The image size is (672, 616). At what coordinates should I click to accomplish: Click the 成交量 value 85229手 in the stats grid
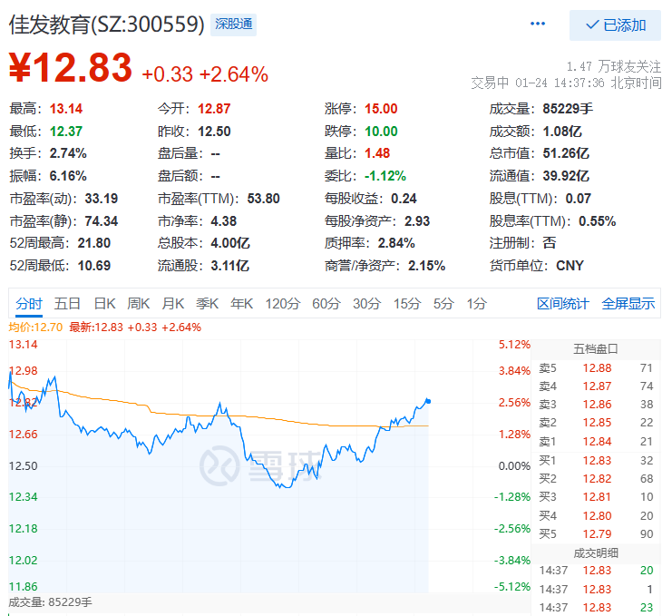(x=568, y=109)
